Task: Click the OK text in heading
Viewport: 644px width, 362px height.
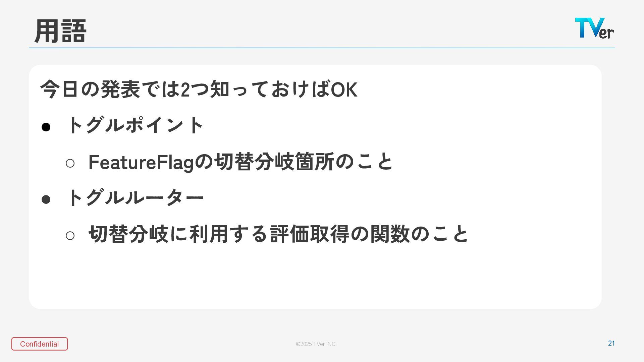Action: click(x=344, y=90)
